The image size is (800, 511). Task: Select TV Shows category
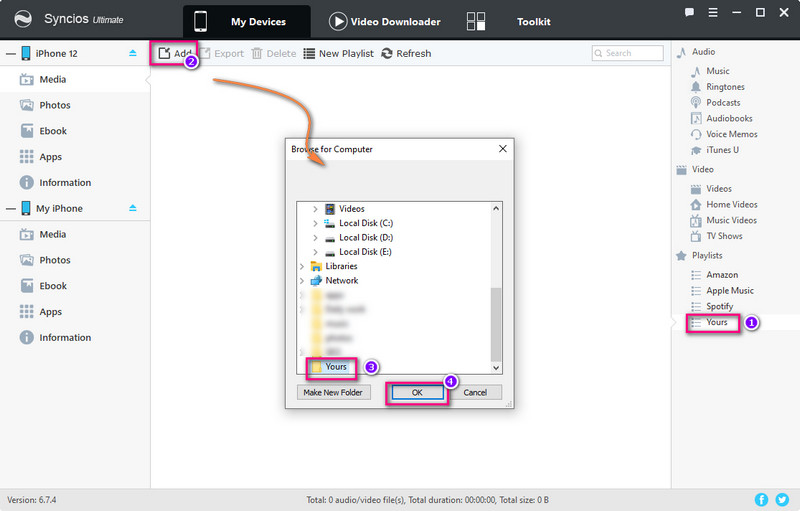[716, 236]
